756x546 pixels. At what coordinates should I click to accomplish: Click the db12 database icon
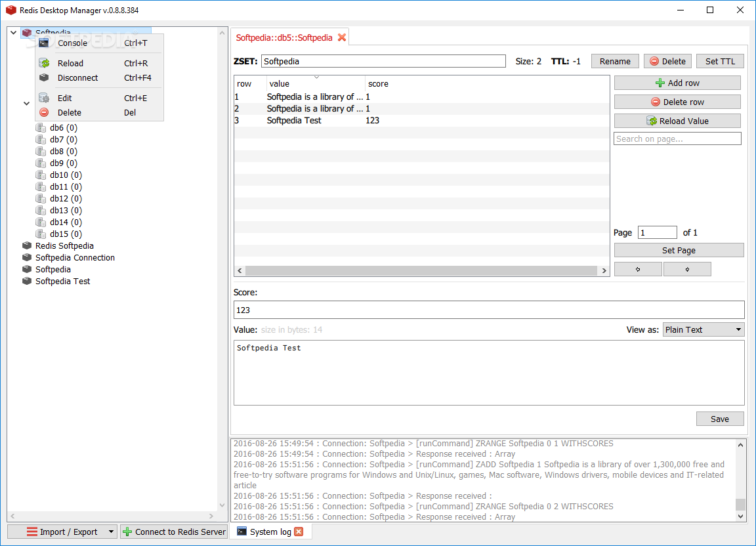[x=41, y=198]
